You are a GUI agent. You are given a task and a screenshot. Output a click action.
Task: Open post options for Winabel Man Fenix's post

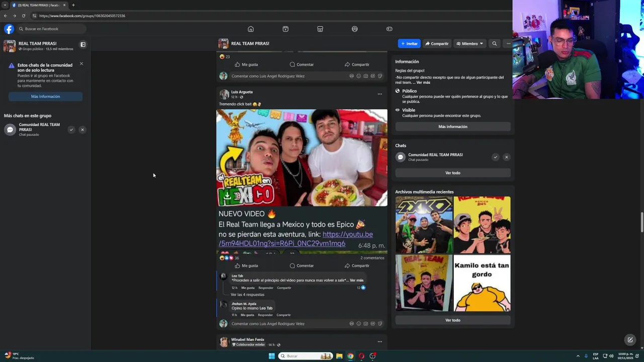(380, 341)
